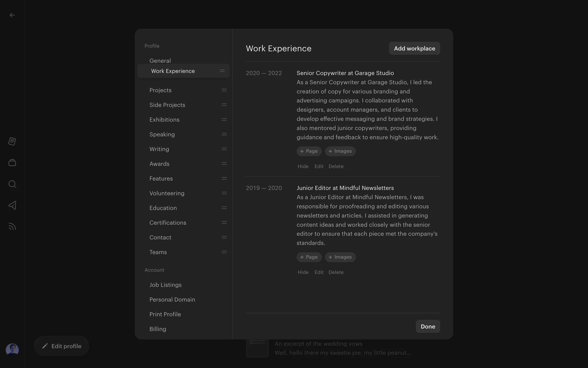Open Personal Domain account settings
This screenshot has width=588, height=368.
pos(172,300)
